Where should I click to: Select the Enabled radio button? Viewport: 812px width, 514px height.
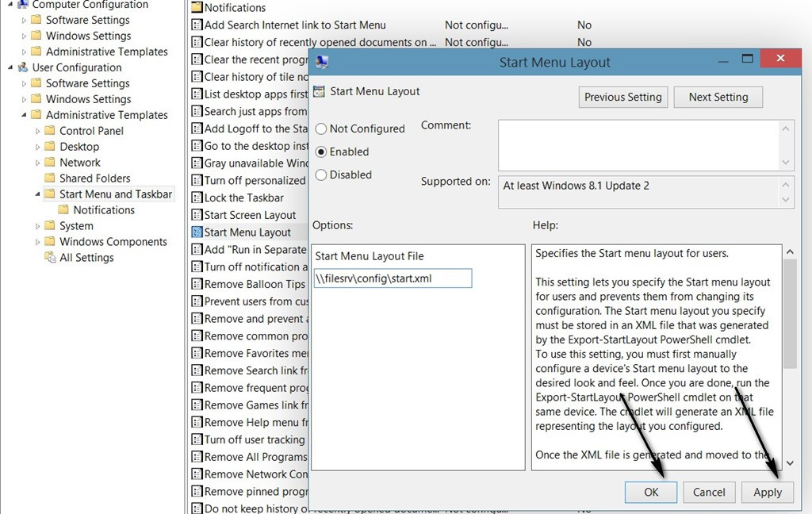click(x=321, y=152)
